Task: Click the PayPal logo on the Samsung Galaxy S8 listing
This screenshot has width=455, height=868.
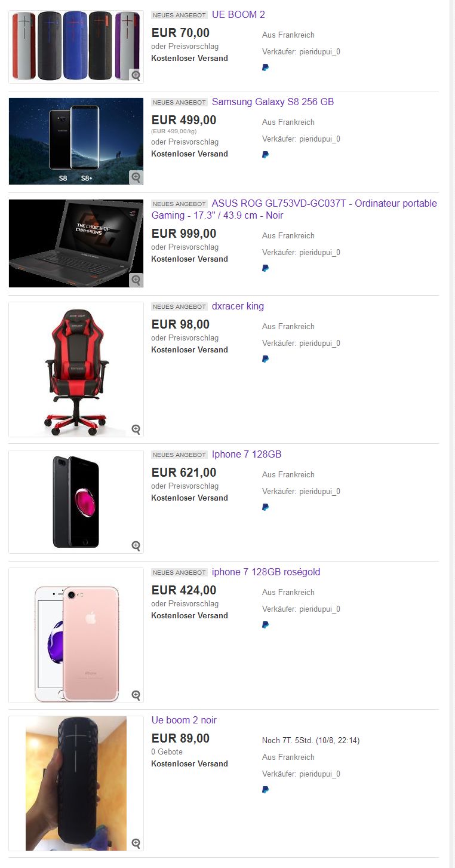Action: click(x=265, y=155)
